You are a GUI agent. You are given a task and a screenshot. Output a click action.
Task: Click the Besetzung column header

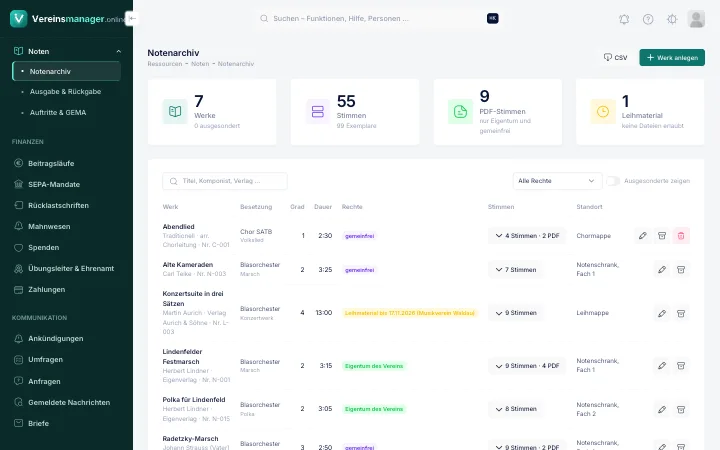coord(256,207)
